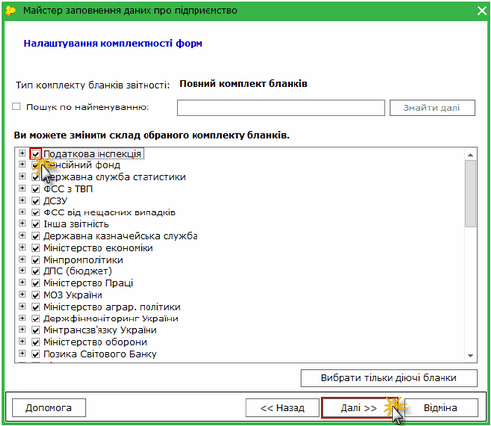The height and width of the screenshot is (426, 491).
Task: Click the search by name input field
Action: (x=281, y=108)
